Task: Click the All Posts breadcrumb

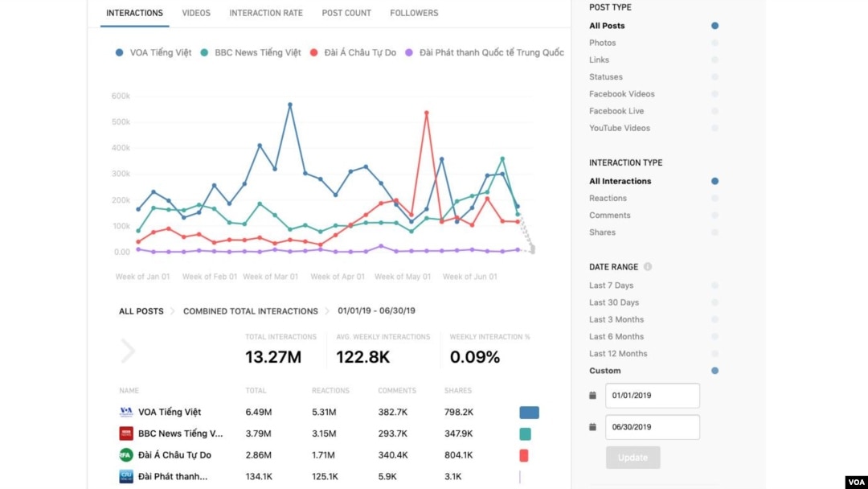Action: (x=141, y=311)
